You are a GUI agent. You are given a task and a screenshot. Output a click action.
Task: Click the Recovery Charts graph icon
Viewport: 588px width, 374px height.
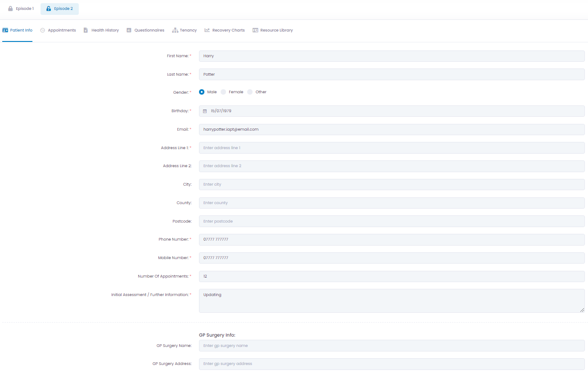click(x=207, y=30)
